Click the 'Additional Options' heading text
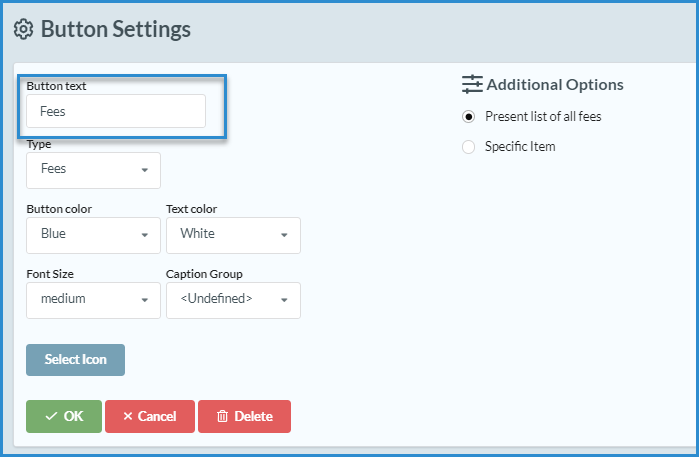 tap(554, 85)
